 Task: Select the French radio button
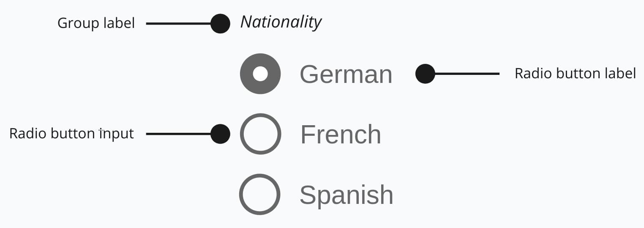coord(260,134)
